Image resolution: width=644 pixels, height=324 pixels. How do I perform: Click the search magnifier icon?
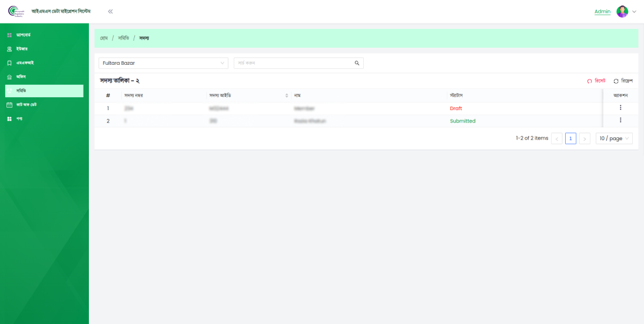click(x=357, y=63)
